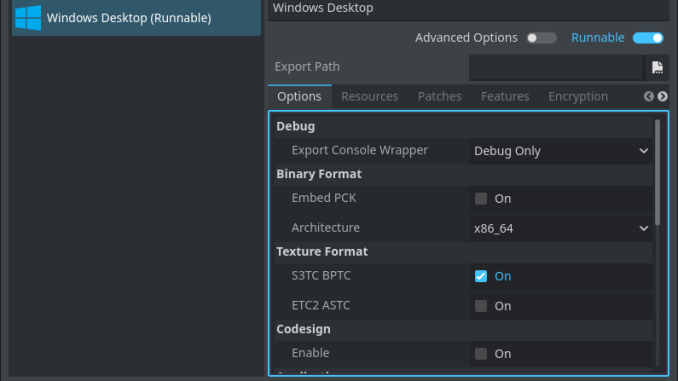Enable the Embed PCK checkbox
The height and width of the screenshot is (381, 678).
[481, 199]
